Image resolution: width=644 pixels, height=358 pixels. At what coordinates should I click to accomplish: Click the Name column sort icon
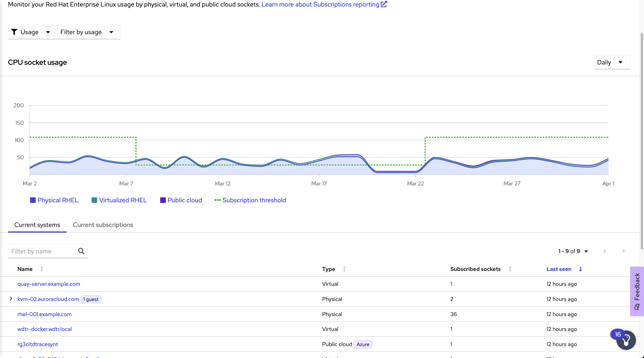click(x=41, y=269)
